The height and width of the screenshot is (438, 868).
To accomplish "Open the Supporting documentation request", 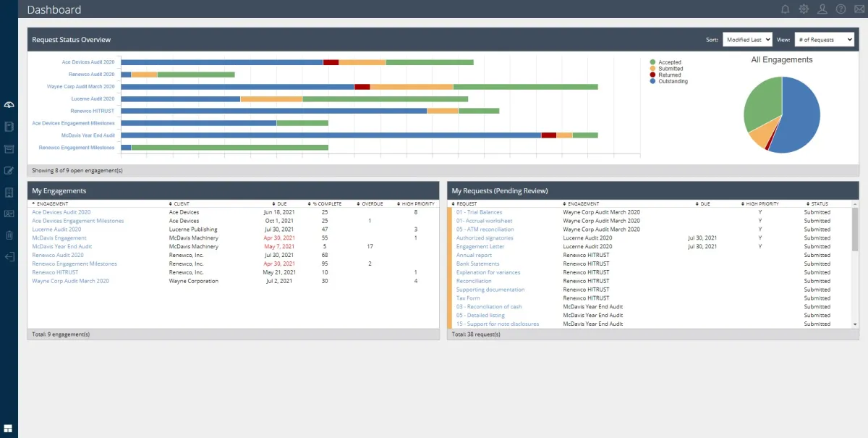I will [x=490, y=290].
